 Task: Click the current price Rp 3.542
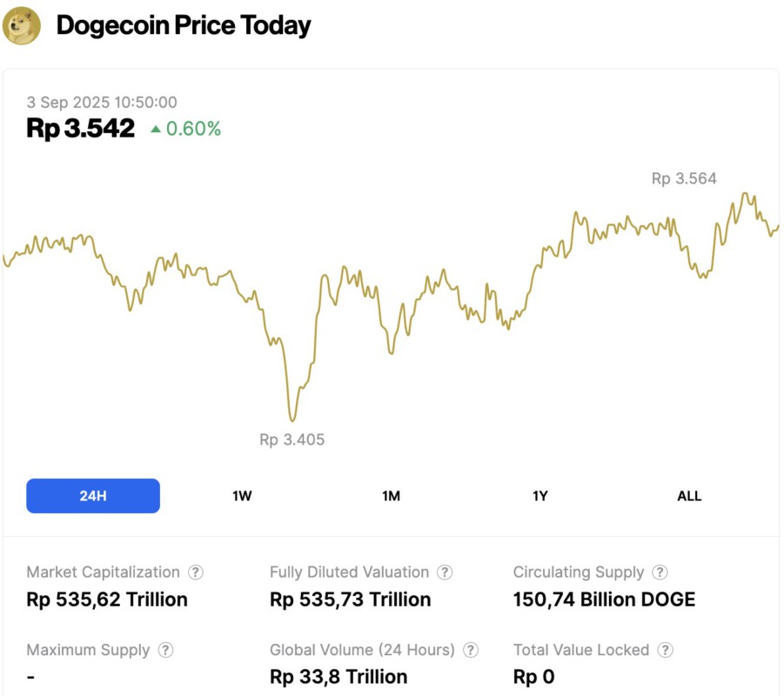[80, 128]
